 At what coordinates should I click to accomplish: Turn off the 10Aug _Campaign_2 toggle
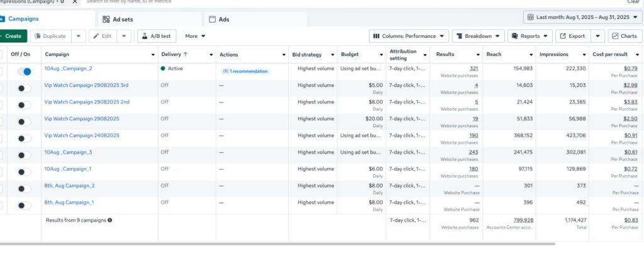(25, 72)
